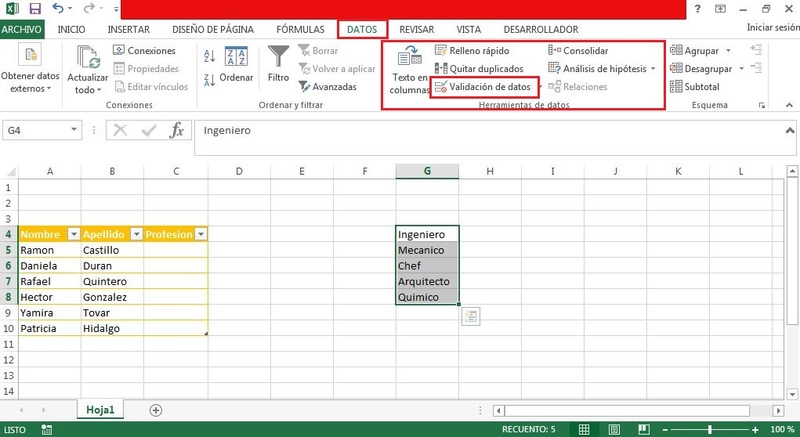Zoom in with the plus button
Image resolution: width=800 pixels, height=437 pixels.
click(756, 430)
